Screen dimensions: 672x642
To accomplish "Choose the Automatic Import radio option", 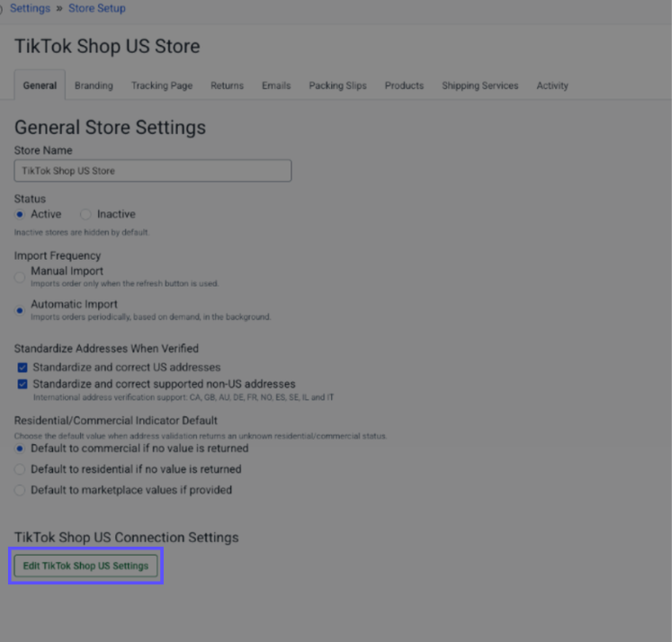I will [x=20, y=310].
